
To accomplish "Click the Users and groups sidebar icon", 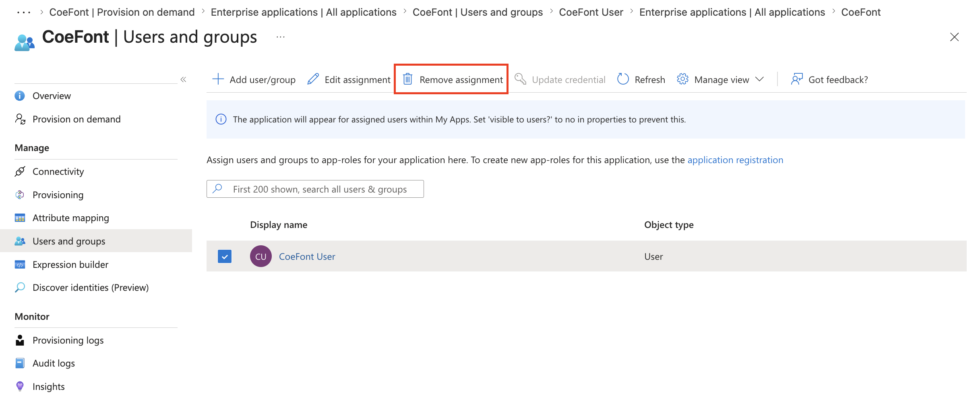I will [20, 241].
